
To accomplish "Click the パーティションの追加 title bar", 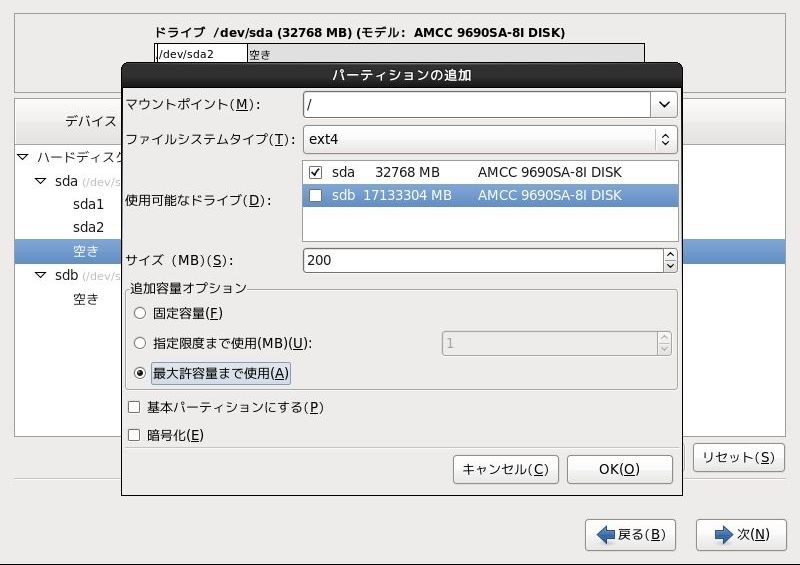I will pos(402,75).
